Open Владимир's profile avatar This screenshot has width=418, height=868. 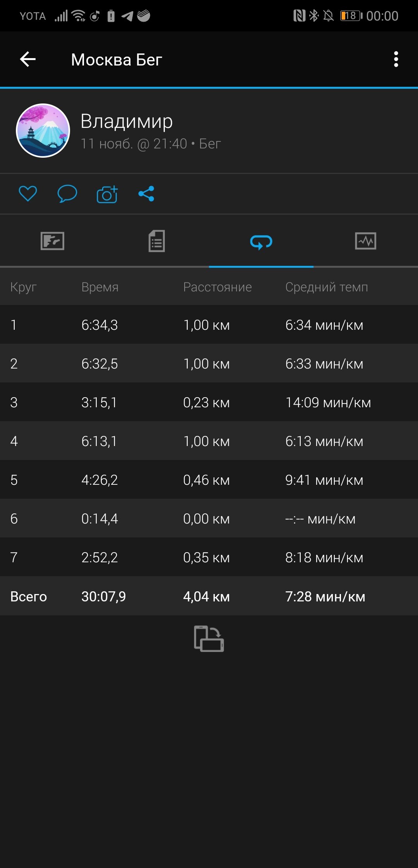[43, 131]
